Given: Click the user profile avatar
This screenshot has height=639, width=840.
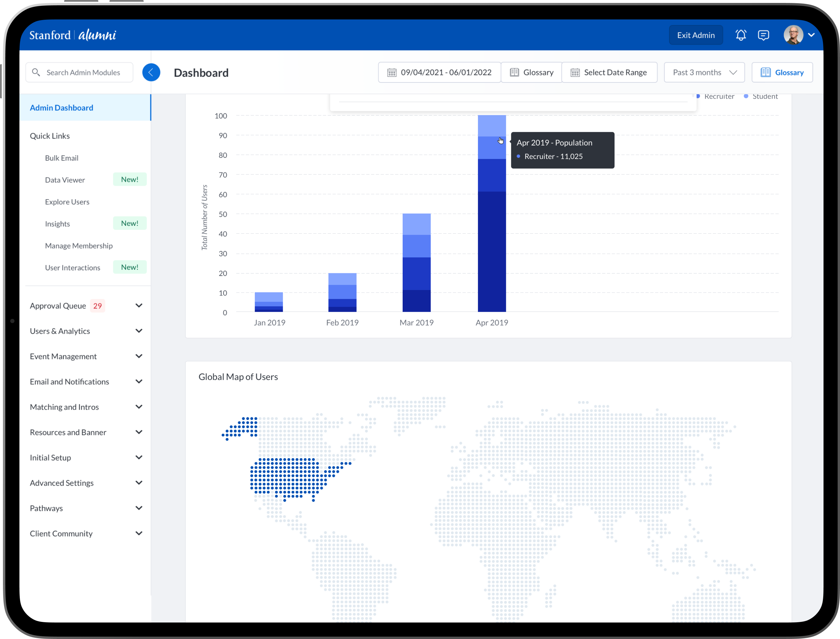Looking at the screenshot, I should pos(793,35).
